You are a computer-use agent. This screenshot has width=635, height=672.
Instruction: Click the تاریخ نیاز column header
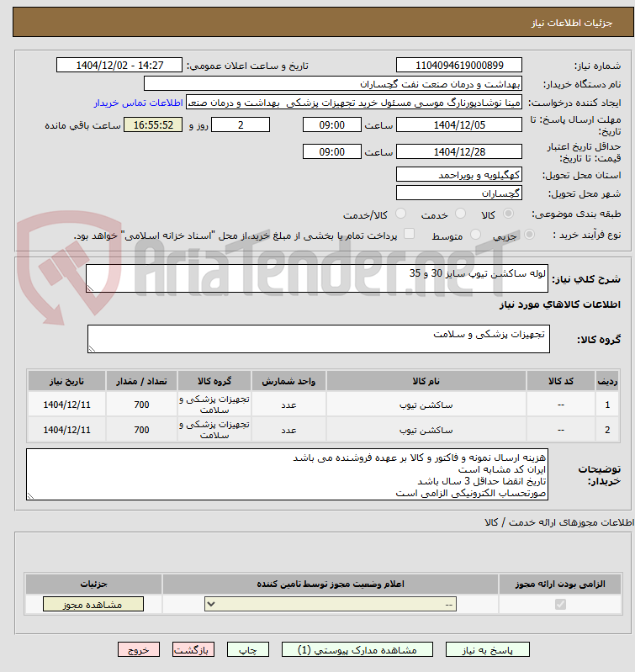(66, 381)
